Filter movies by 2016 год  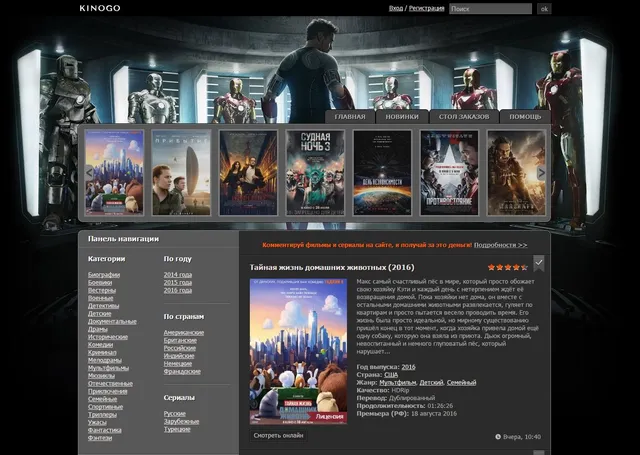tap(177, 291)
